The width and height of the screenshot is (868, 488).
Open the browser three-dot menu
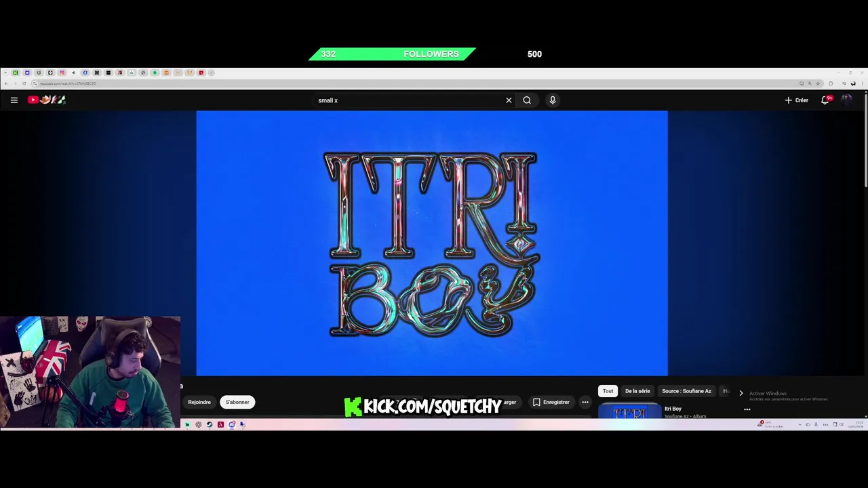pyautogui.click(x=863, y=83)
